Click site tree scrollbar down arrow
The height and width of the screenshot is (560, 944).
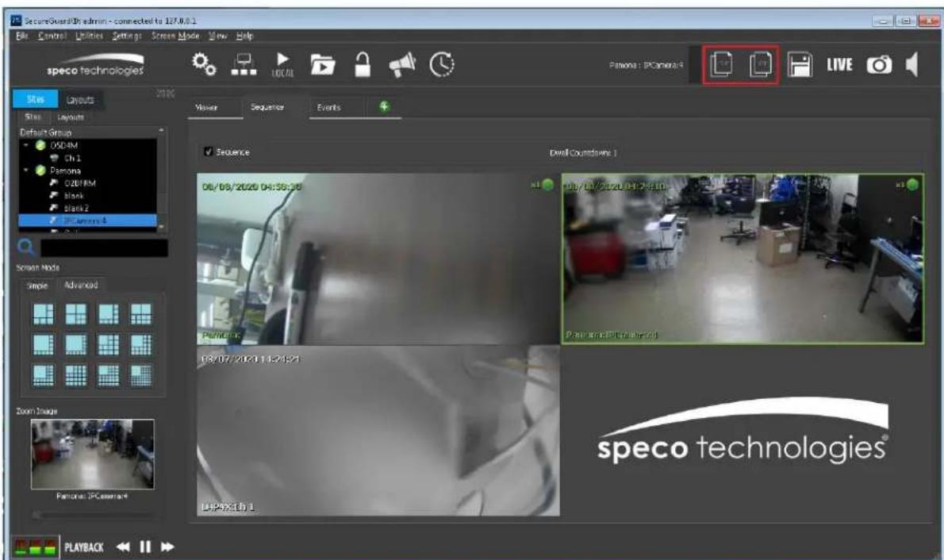coord(161,227)
